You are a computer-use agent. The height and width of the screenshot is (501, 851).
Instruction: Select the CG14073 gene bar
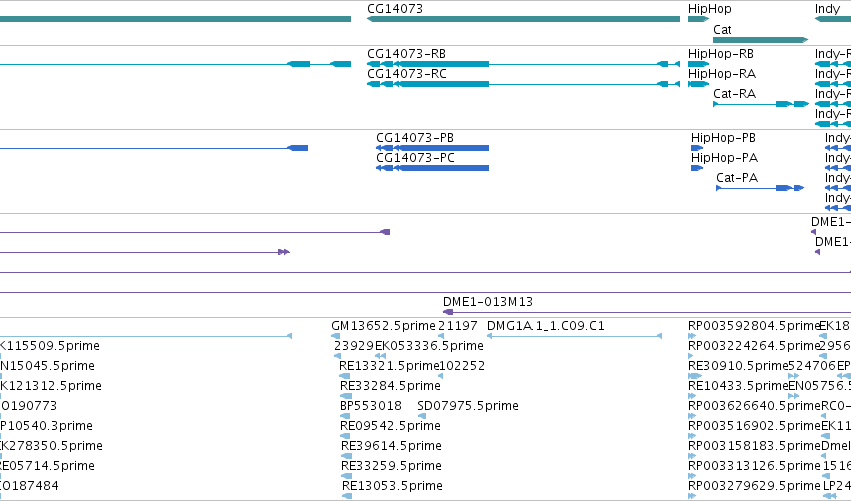(x=523, y=19)
